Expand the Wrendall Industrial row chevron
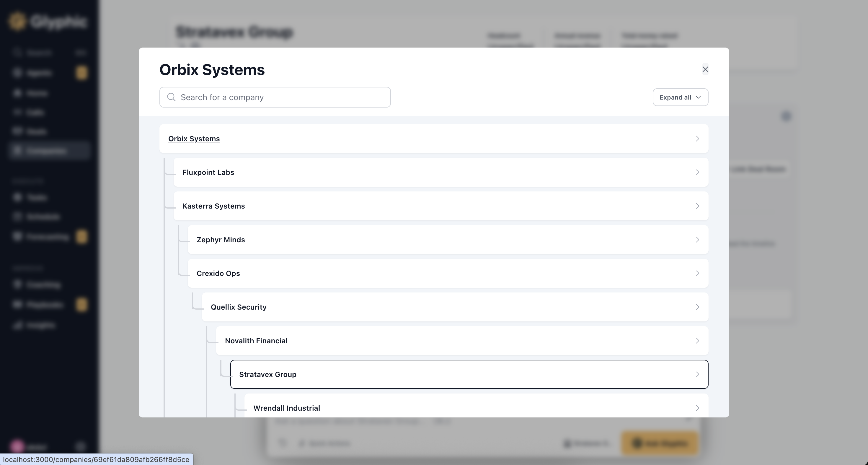This screenshot has height=465, width=868. point(697,408)
